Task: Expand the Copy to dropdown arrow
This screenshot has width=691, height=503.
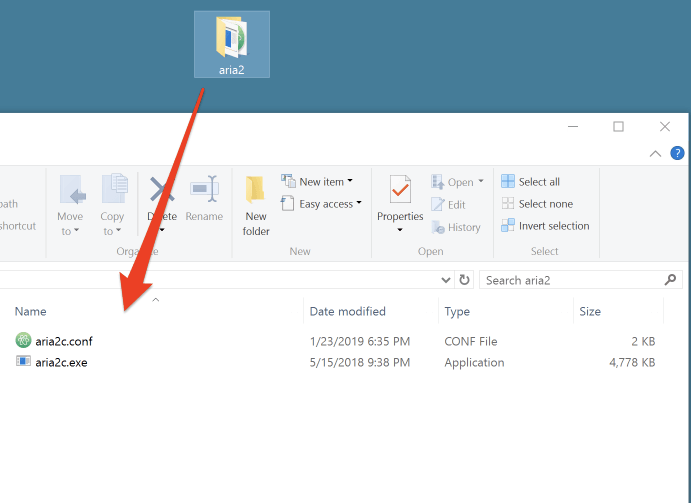Action: point(118,230)
